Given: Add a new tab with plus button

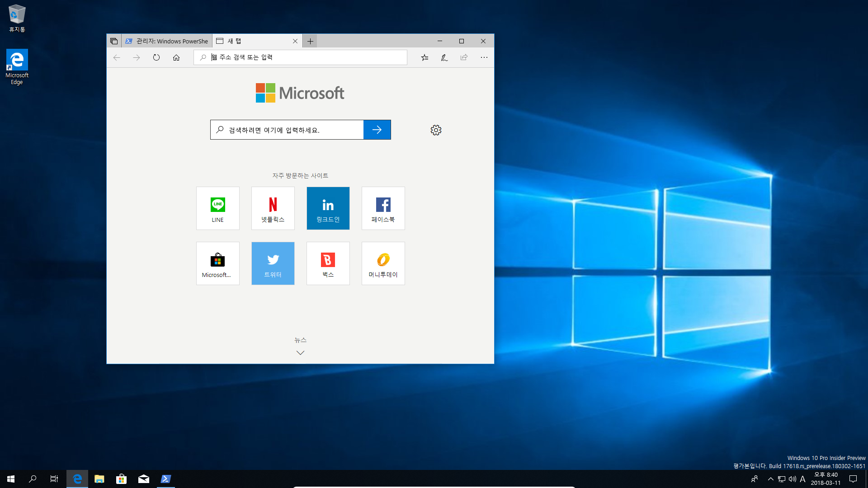Looking at the screenshot, I should [x=310, y=41].
